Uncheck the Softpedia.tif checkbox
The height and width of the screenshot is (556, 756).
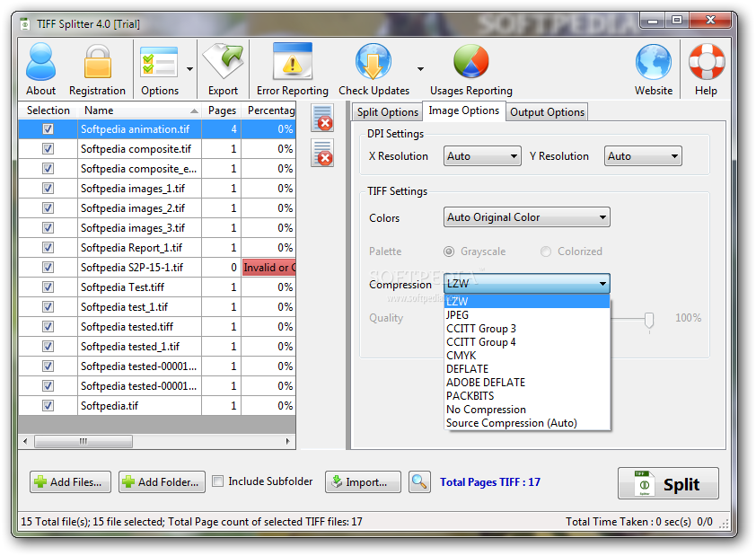click(x=48, y=406)
